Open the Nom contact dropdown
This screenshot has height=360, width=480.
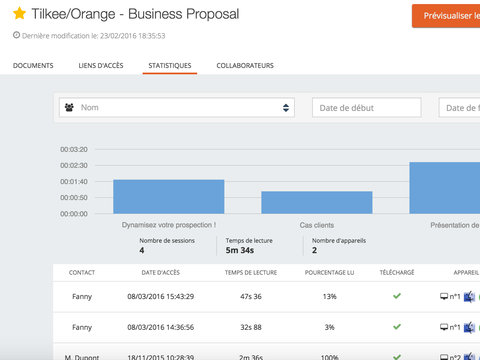tap(177, 107)
